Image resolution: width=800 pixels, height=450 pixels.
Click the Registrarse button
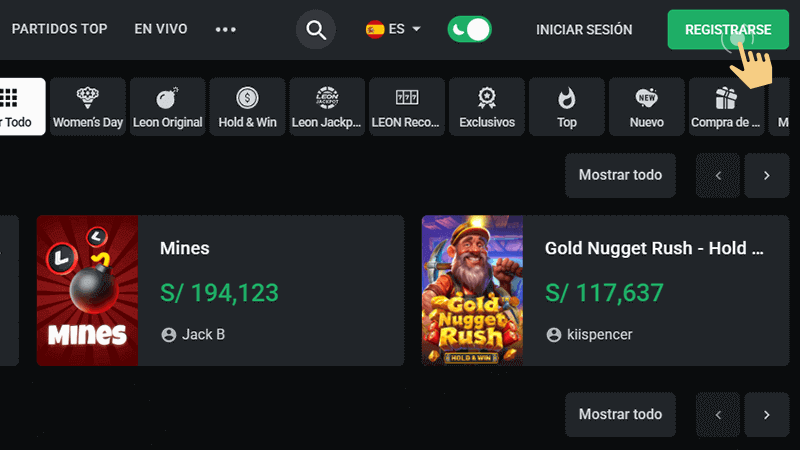point(728,30)
